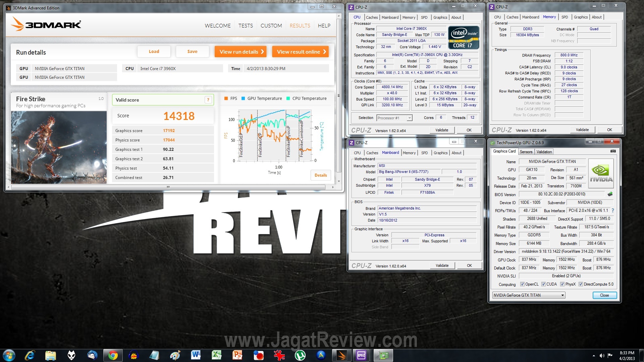644x362 pixels.
Task: Click the Valid score help icon
Action: tap(208, 100)
